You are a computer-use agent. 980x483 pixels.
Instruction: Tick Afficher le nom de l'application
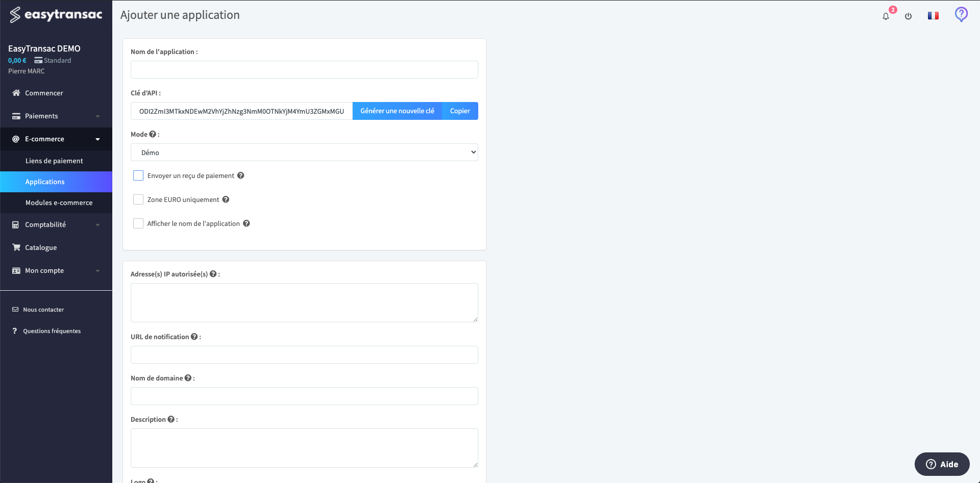138,223
